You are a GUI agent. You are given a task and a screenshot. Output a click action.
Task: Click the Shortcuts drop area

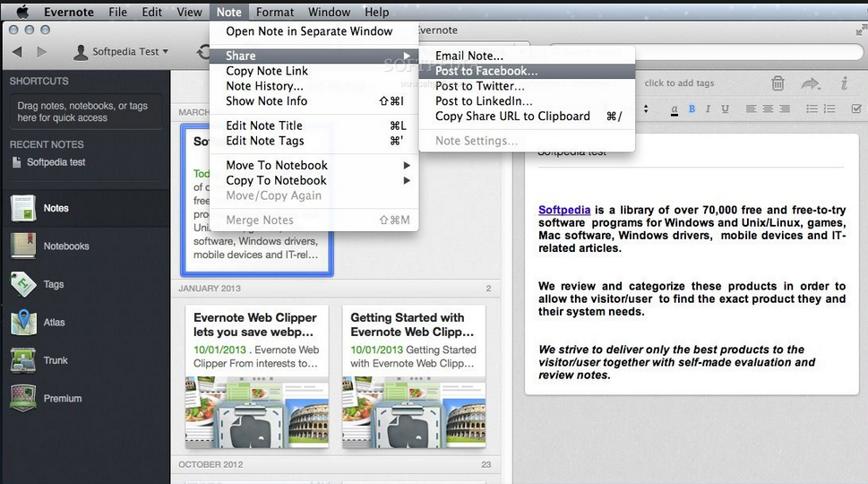pos(86,112)
